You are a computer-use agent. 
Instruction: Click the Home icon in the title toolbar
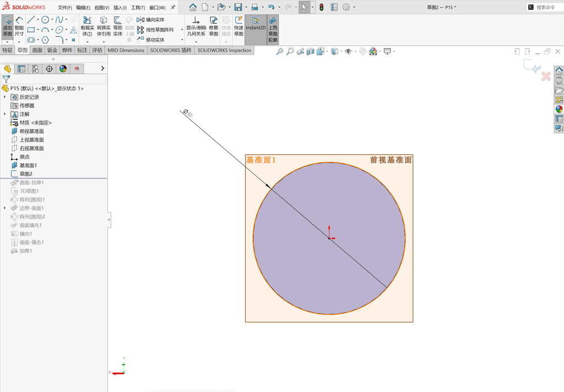click(193, 7)
